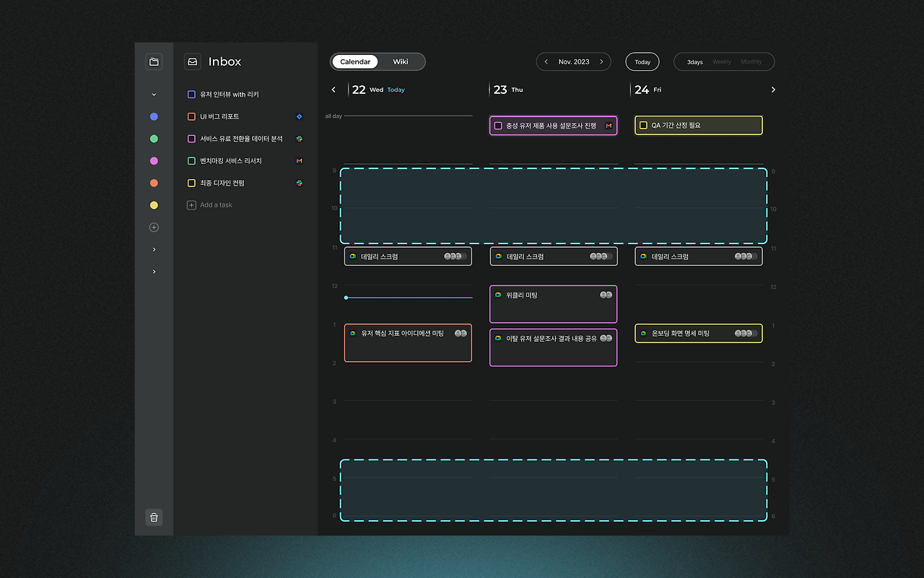Viewport: 924px width, 578px height.
Task: Switch to the Wiki tab
Action: tap(401, 62)
